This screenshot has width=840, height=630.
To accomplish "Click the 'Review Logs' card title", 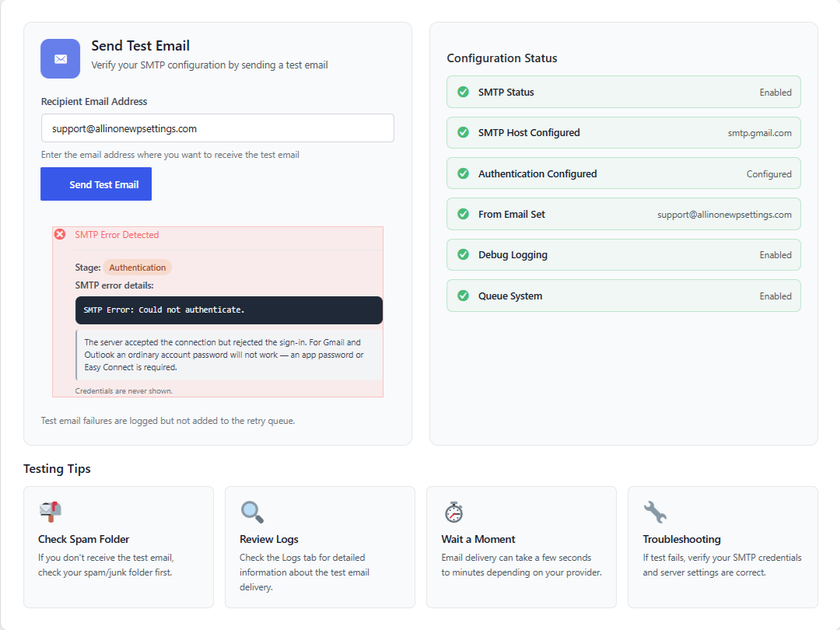I will (x=269, y=540).
